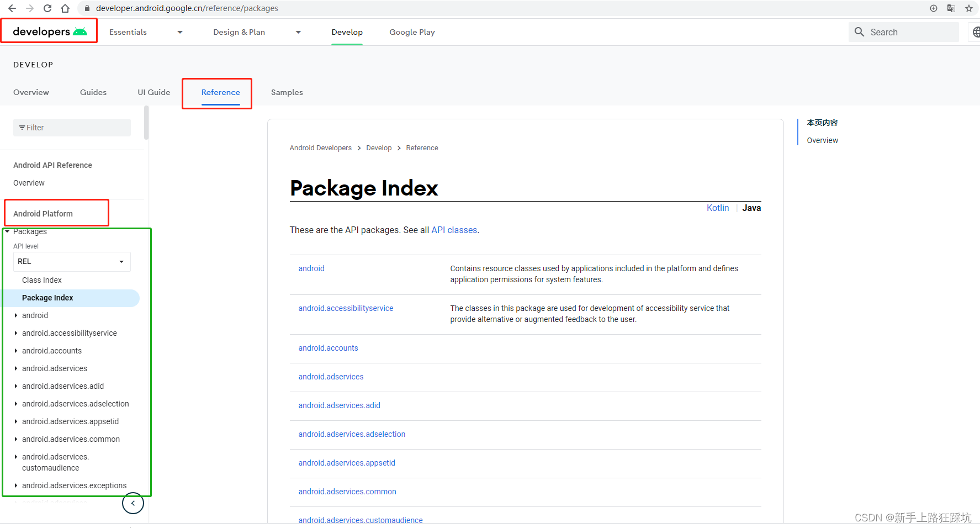The height and width of the screenshot is (528, 980).
Task: Go to the Google Play tab
Action: click(x=412, y=32)
